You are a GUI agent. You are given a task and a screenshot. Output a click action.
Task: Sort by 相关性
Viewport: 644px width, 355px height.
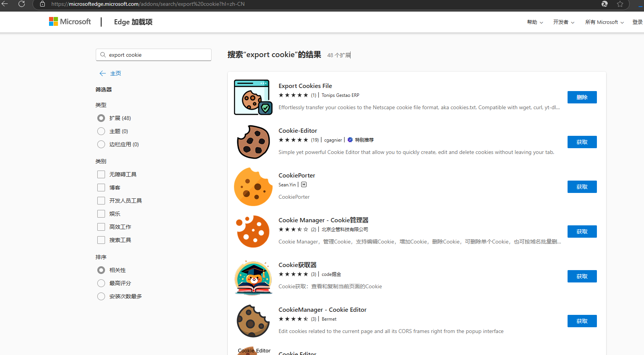(x=101, y=270)
